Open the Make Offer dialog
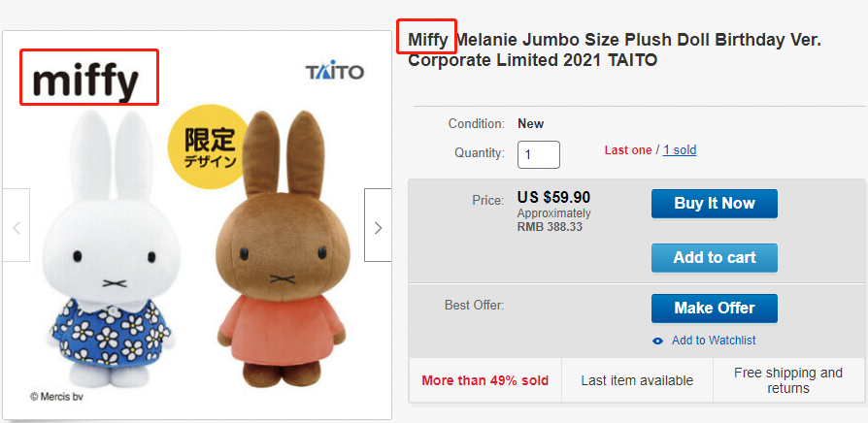The height and width of the screenshot is (423, 868). 714,308
